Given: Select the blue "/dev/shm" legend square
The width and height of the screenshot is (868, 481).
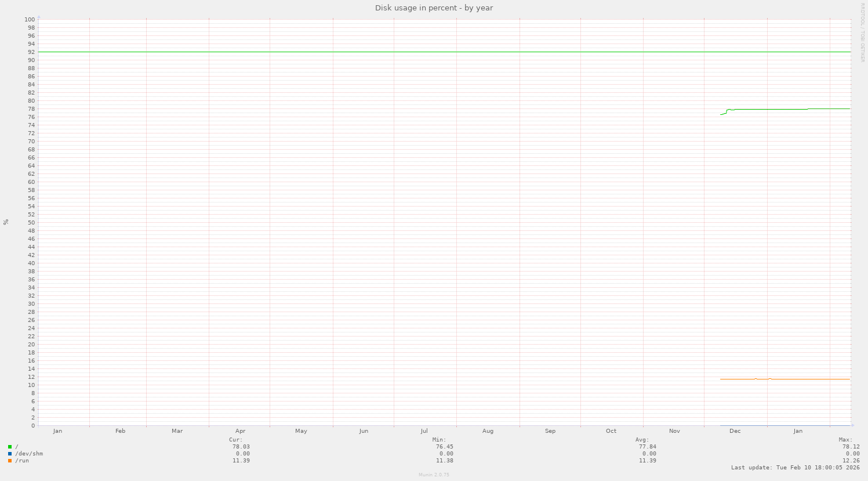Looking at the screenshot, I should point(9,454).
